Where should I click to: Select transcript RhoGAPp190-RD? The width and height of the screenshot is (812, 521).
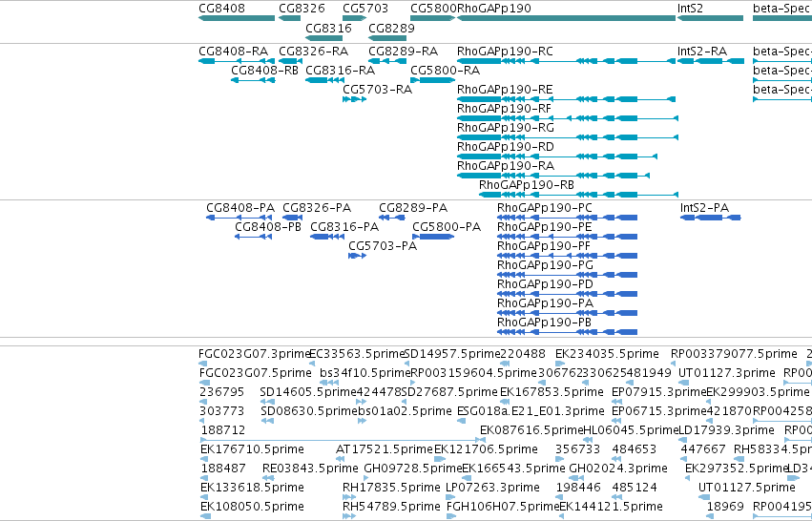(x=557, y=156)
